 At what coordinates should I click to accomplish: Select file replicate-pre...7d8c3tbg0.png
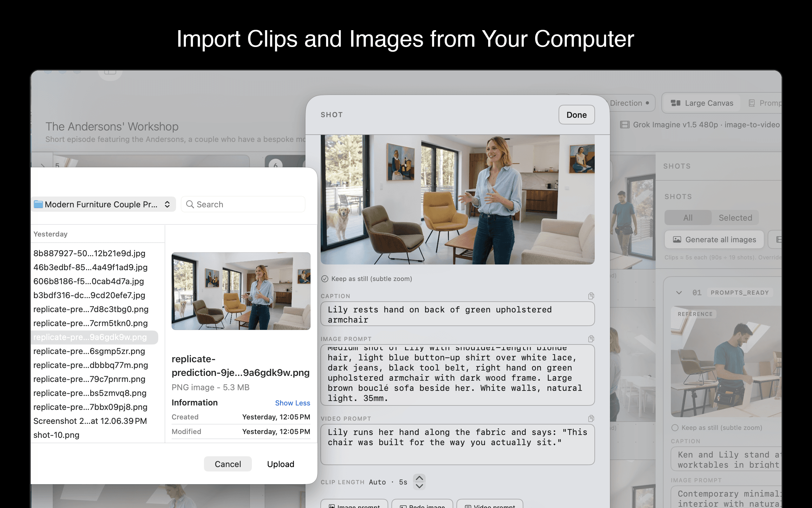click(x=91, y=309)
